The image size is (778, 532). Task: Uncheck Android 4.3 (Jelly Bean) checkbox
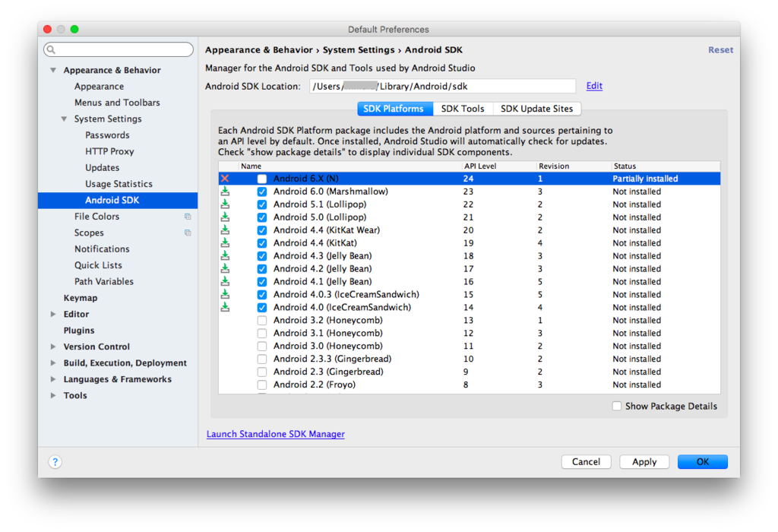(x=262, y=256)
